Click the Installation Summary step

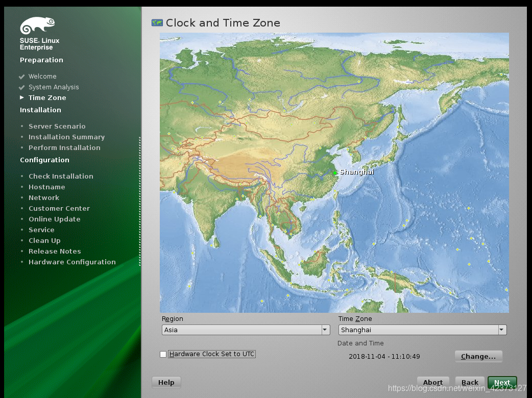pyautogui.click(x=66, y=137)
